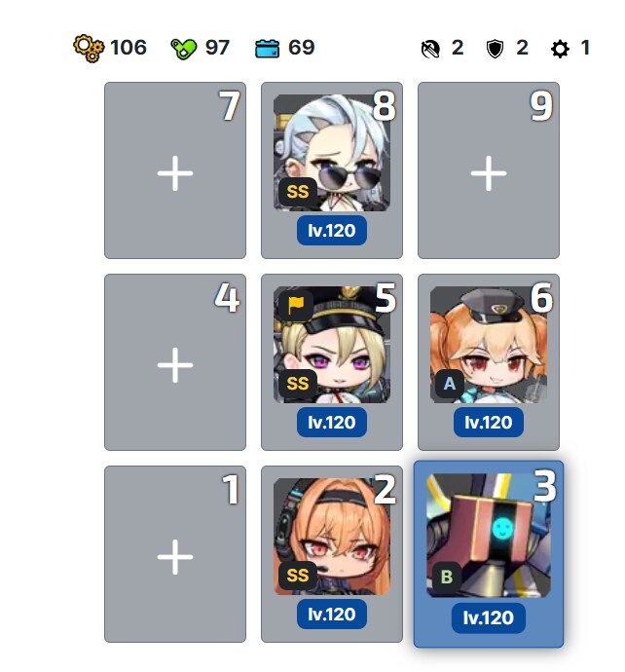Screen dimensions: 625x672
Task: Add a unit to empty slot 7
Action: [175, 170]
